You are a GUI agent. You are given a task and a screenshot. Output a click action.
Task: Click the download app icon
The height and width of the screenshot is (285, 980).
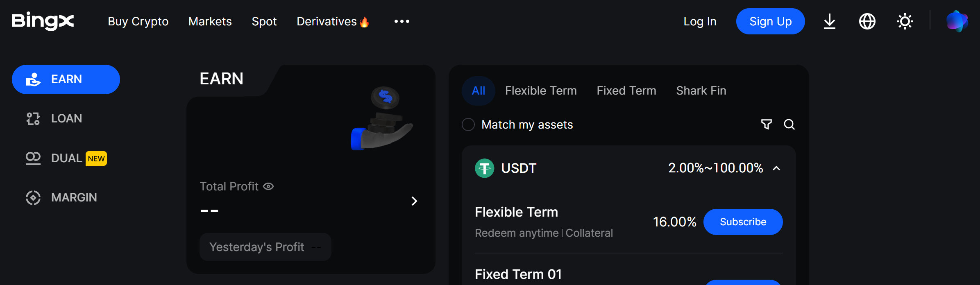coord(829,21)
